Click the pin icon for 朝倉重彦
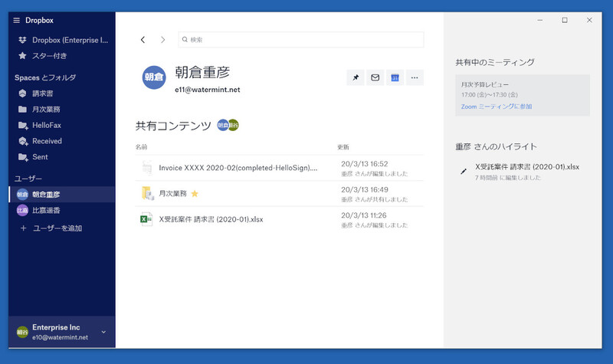The height and width of the screenshot is (364, 613). point(356,77)
